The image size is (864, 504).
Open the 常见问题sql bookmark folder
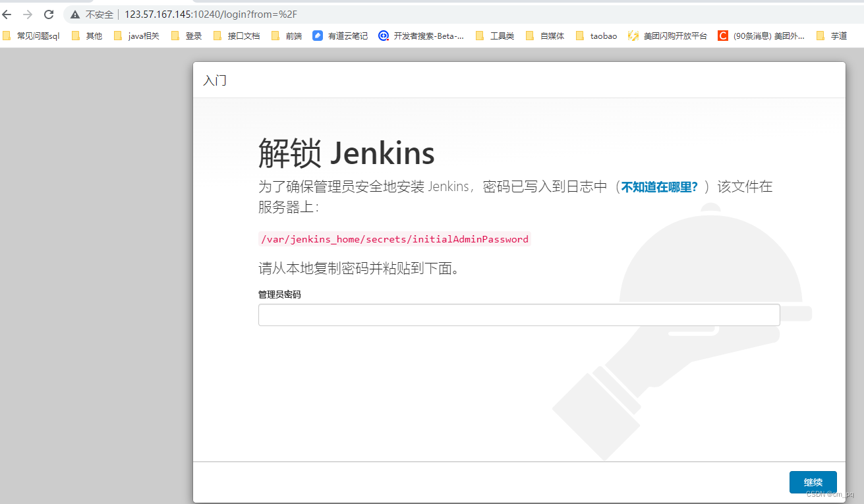click(31, 36)
